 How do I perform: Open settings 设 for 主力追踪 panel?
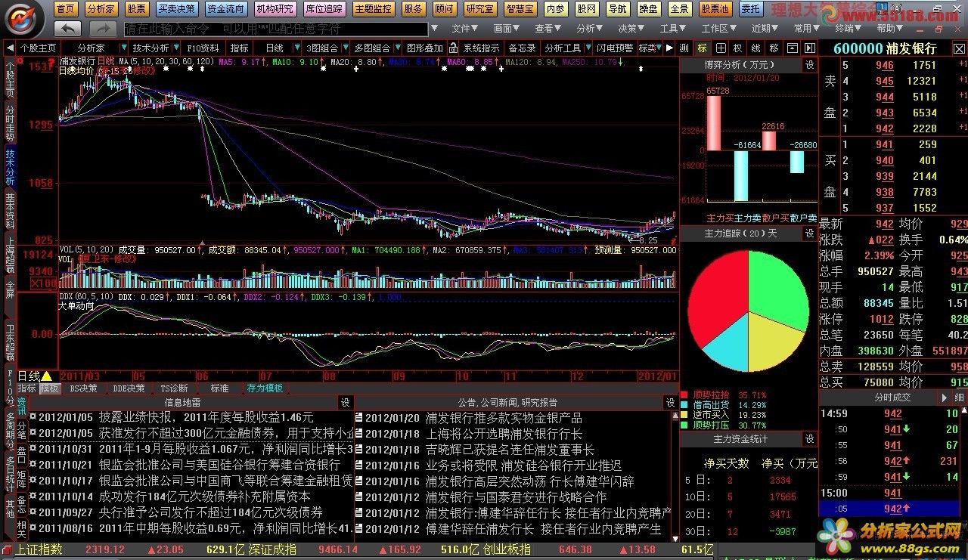click(x=809, y=234)
